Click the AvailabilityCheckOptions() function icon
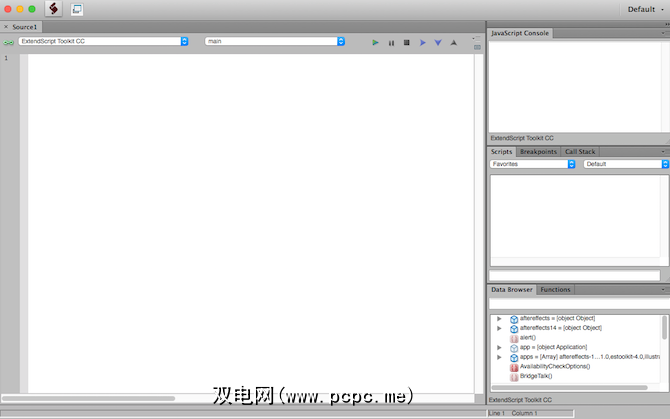The width and height of the screenshot is (670, 419). pos(514,367)
